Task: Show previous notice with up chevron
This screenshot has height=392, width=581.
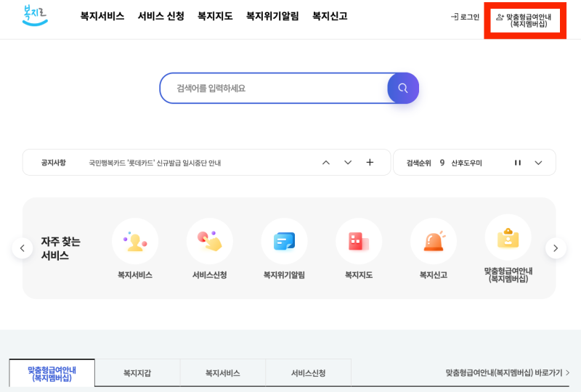Action: click(326, 163)
